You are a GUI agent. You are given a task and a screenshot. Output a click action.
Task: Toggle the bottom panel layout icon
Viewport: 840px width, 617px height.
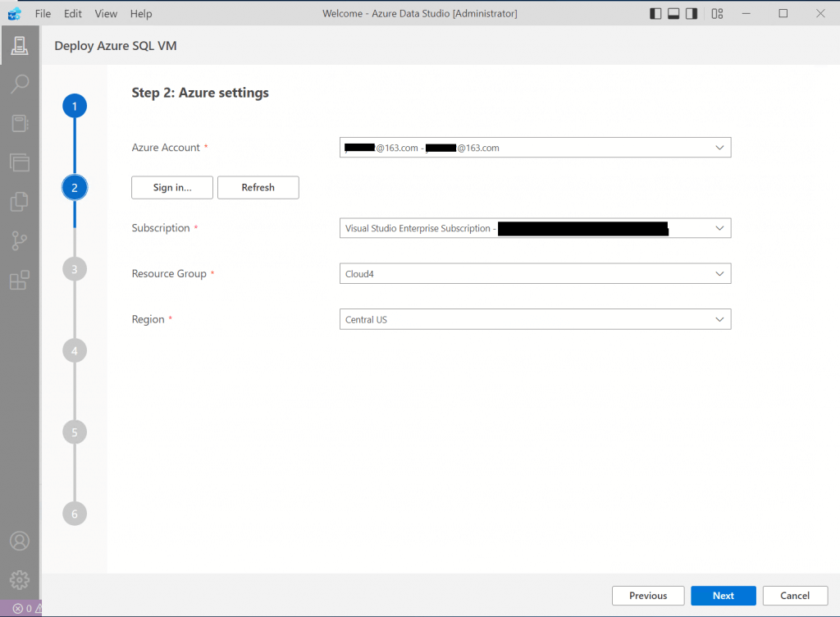pyautogui.click(x=673, y=13)
